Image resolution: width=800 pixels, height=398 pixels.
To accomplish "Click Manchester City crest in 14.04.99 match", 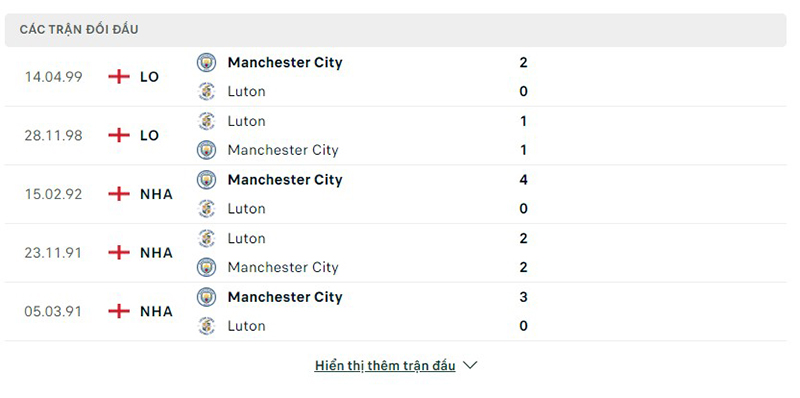I will pos(206,62).
